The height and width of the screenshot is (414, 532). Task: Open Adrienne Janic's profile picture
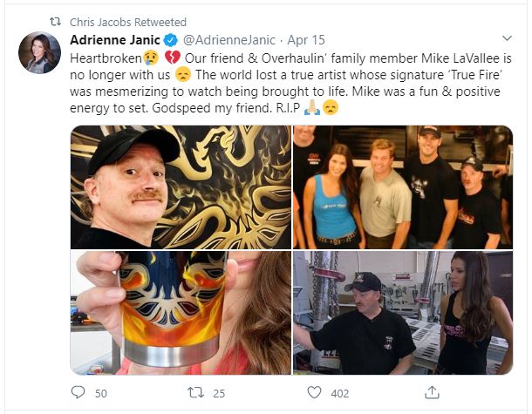(38, 54)
